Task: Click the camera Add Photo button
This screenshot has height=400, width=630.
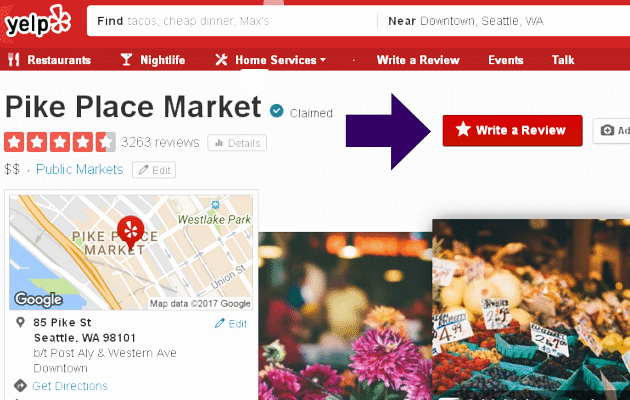Action: [612, 130]
